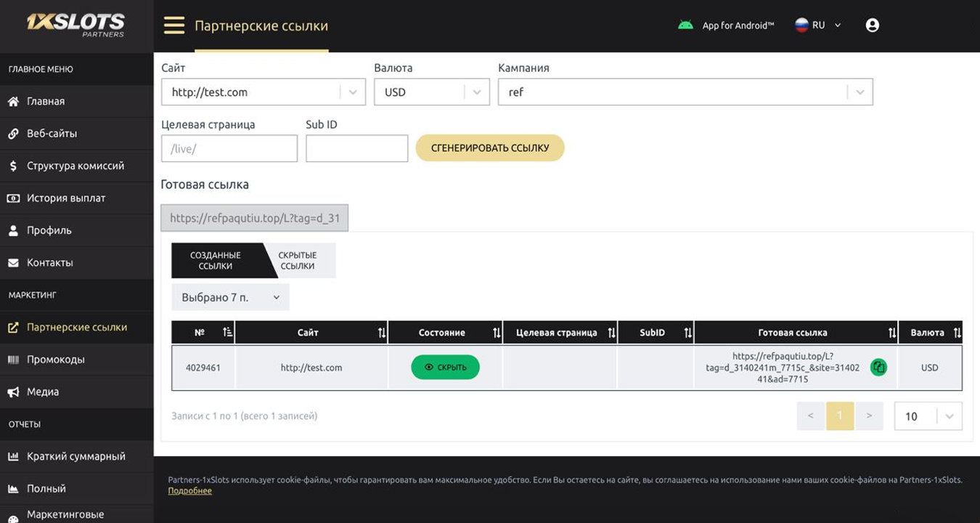Open Профиль in the sidebar

[76, 230]
